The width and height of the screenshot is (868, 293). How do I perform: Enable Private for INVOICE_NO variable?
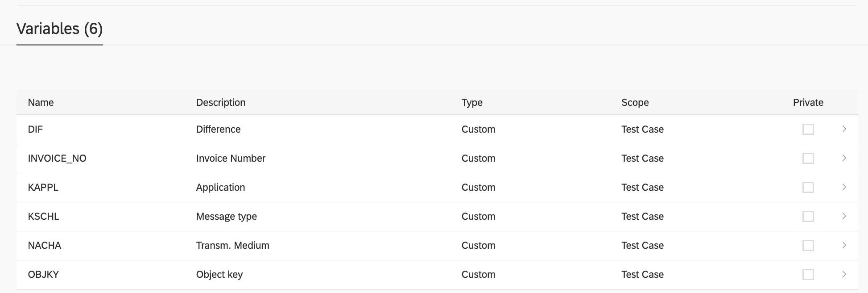(808, 159)
